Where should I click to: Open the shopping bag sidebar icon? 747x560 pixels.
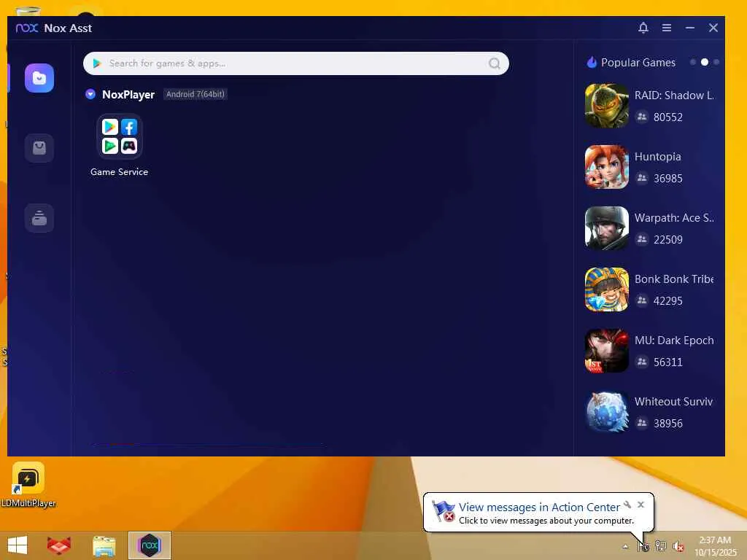39,148
